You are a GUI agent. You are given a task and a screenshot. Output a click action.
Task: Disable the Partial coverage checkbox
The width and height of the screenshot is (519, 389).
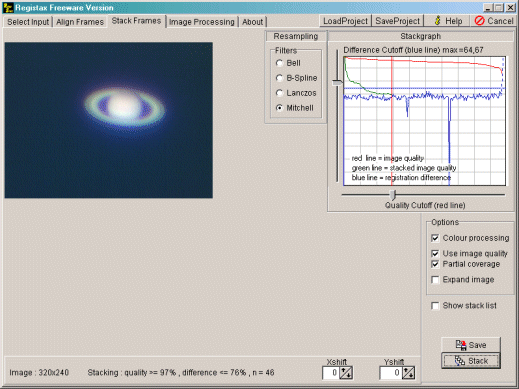pos(435,264)
